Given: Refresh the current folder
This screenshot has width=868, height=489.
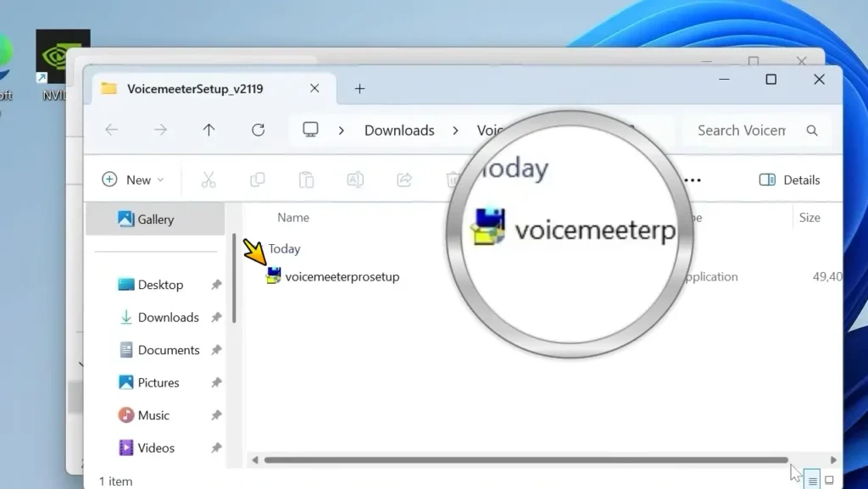Looking at the screenshot, I should click(258, 130).
